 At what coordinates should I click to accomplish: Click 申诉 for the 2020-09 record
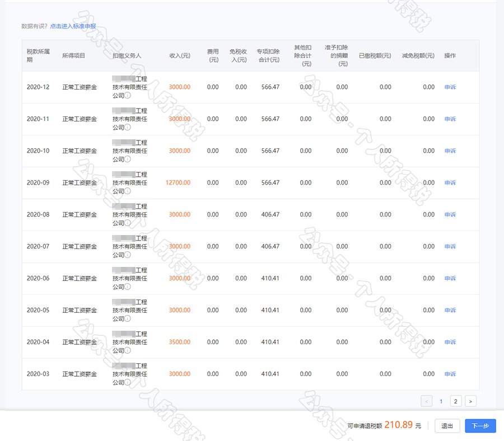(x=450, y=183)
